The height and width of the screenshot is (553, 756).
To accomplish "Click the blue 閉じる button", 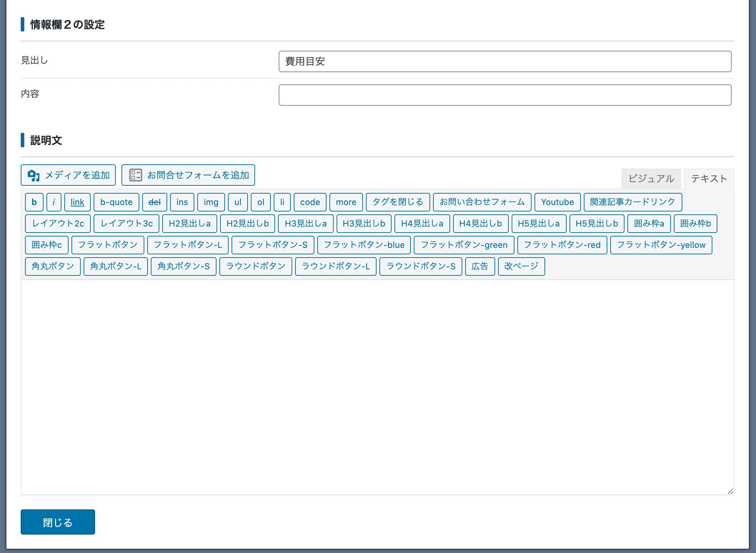I will tap(58, 522).
